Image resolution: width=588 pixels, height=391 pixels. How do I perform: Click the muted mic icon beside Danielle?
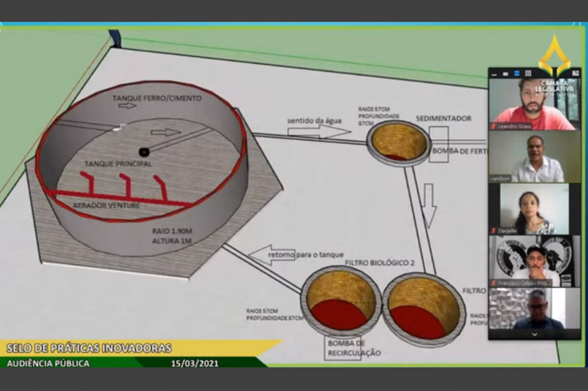click(x=494, y=231)
